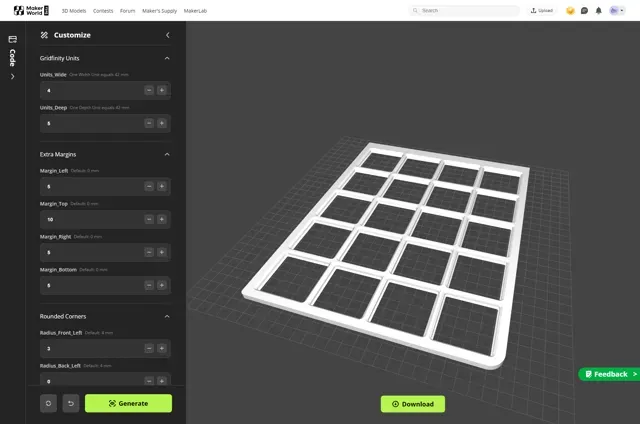Viewport: 640px width, 424px height.
Task: Open the messages chat icon
Action: tap(584, 11)
